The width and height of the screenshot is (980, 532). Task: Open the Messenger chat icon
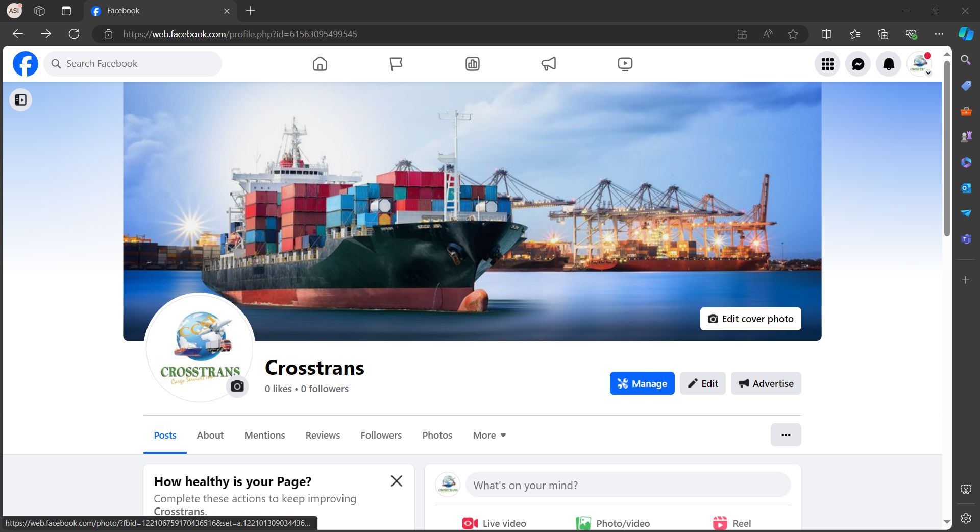tap(858, 64)
